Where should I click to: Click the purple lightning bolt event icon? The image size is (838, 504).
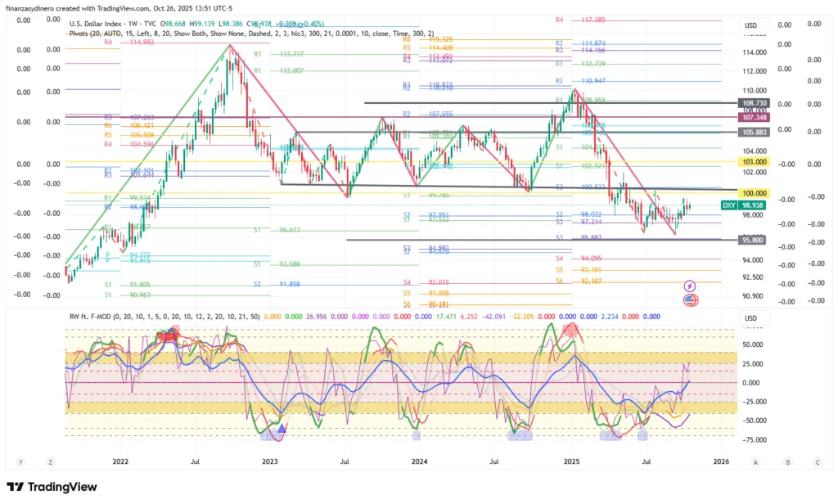tap(689, 286)
